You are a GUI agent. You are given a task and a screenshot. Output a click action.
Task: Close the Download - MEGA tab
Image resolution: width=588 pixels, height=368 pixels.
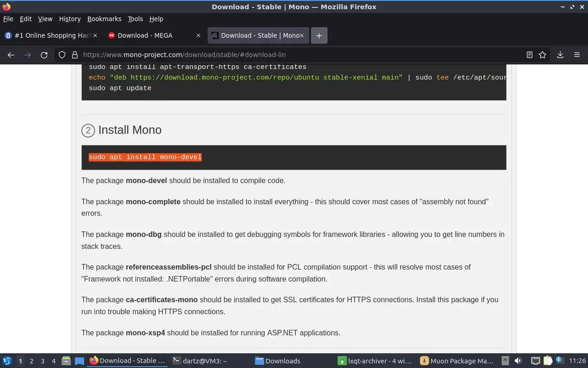pos(198,35)
